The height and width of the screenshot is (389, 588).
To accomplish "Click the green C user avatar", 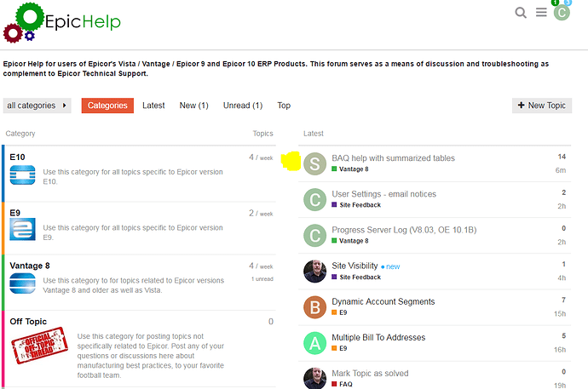I will point(562,13).
